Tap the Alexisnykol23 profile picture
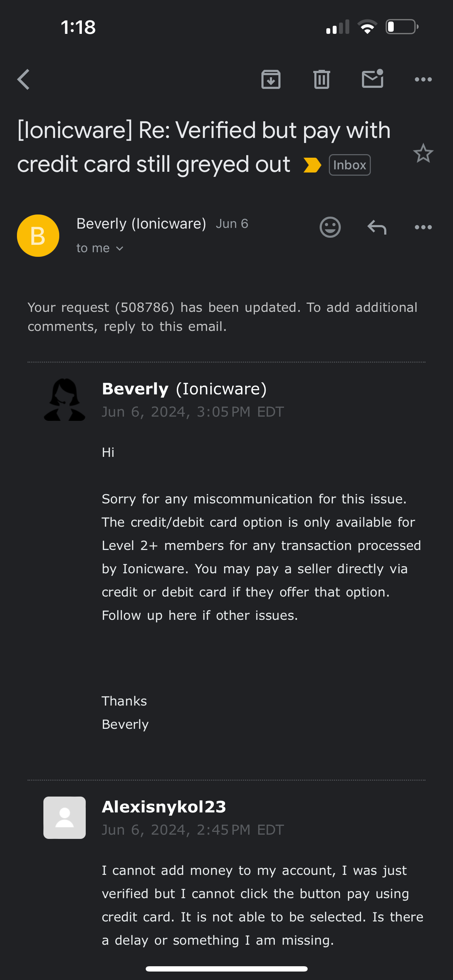Screen dimensions: 453x980 64,818
